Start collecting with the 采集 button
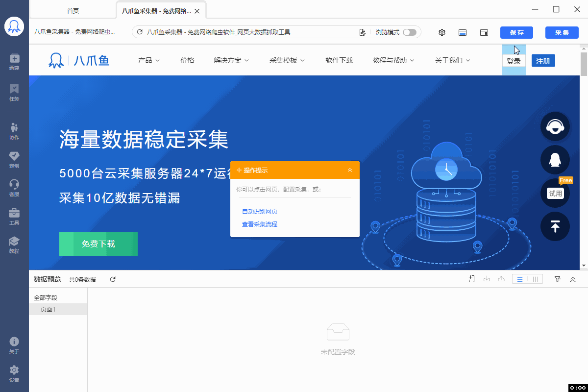Viewport: 588px width, 392px height. click(562, 32)
